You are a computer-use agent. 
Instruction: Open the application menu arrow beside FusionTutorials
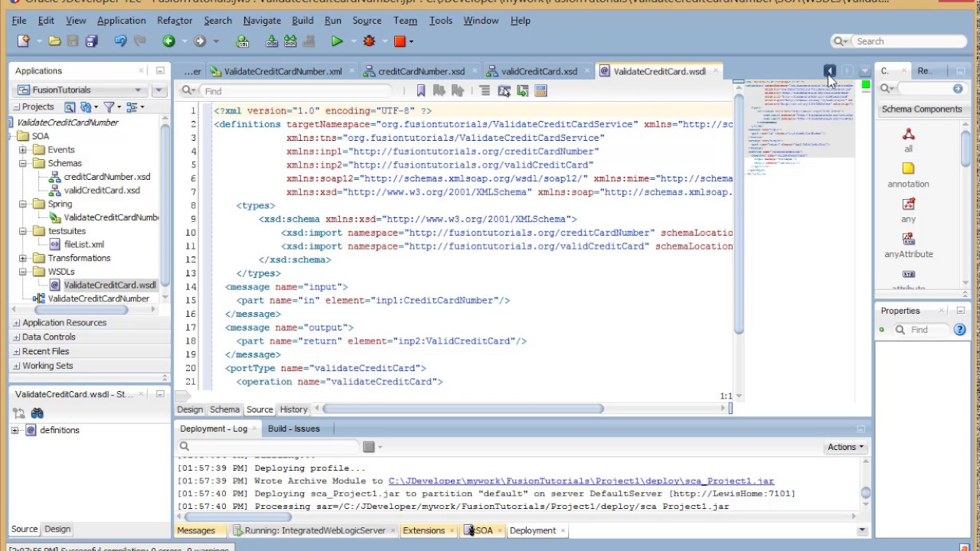[158, 90]
